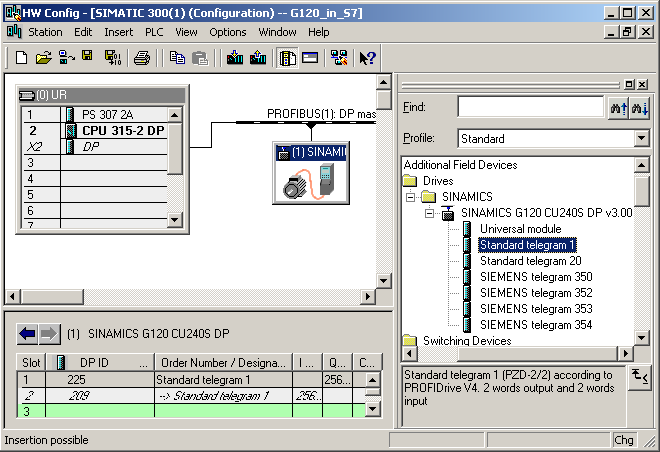Open the Help menu
This screenshot has height=452, width=660.
click(x=318, y=32)
